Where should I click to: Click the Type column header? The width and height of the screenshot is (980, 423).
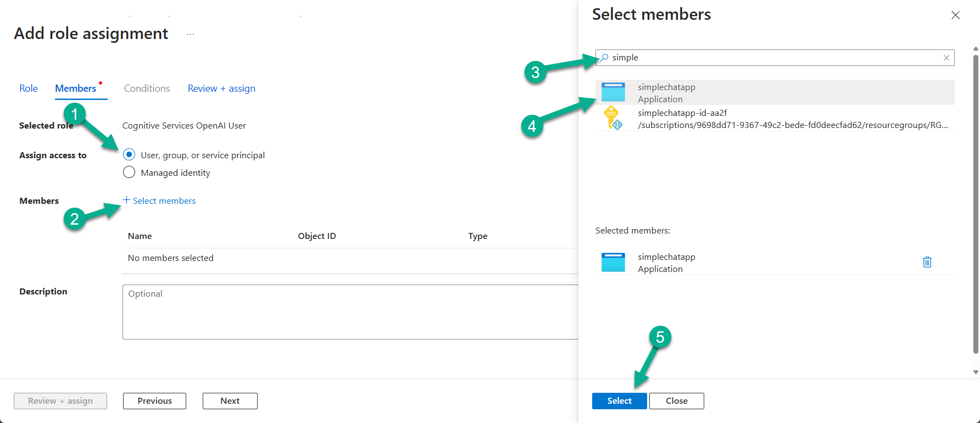(478, 236)
